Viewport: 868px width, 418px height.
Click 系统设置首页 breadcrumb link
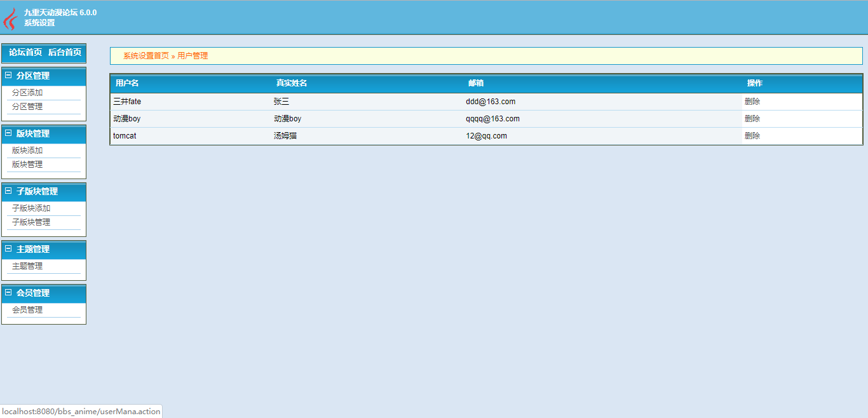(146, 56)
